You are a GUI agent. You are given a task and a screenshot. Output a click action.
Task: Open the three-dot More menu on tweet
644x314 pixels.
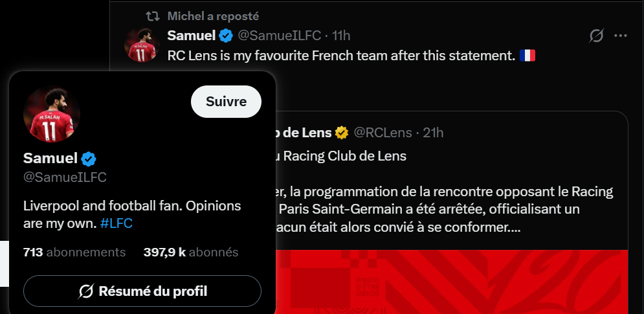point(621,36)
